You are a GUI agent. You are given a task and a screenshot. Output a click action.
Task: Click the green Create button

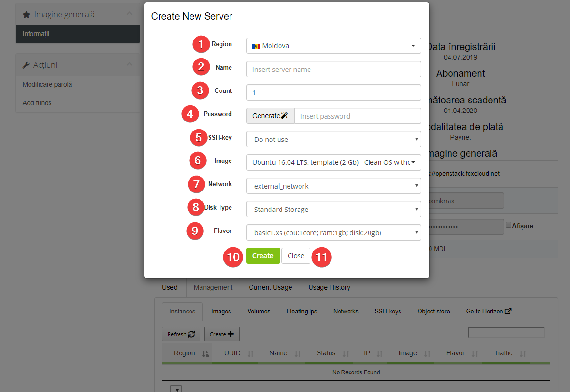click(263, 256)
